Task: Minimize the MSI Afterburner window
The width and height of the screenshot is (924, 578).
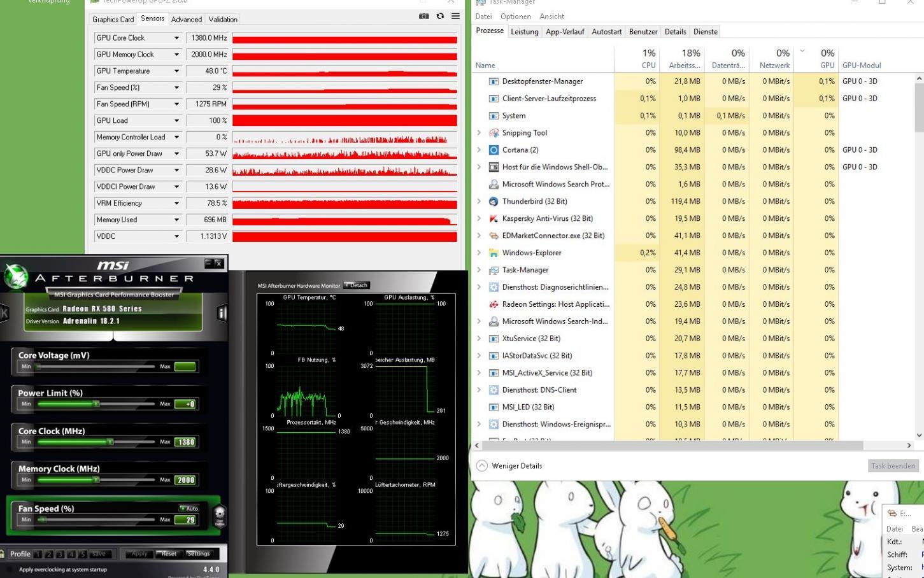Action: pyautogui.click(x=208, y=263)
